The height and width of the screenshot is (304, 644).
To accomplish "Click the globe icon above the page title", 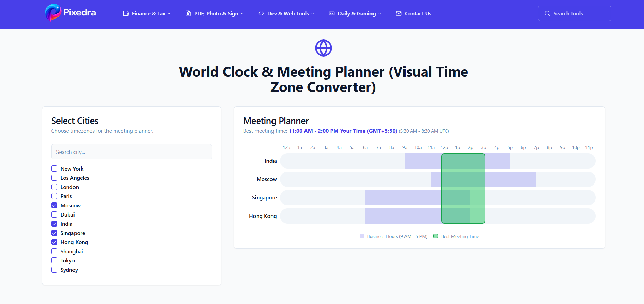I will [324, 48].
